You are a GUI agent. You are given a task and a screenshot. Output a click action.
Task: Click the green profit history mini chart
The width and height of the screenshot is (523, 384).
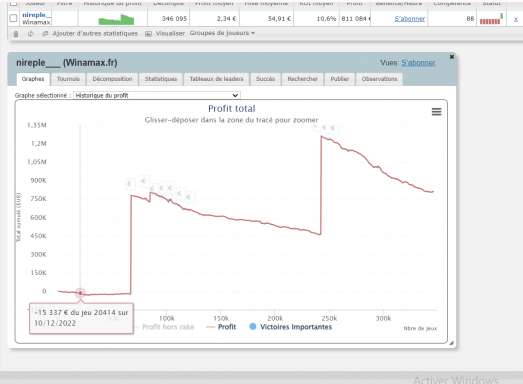116,19
